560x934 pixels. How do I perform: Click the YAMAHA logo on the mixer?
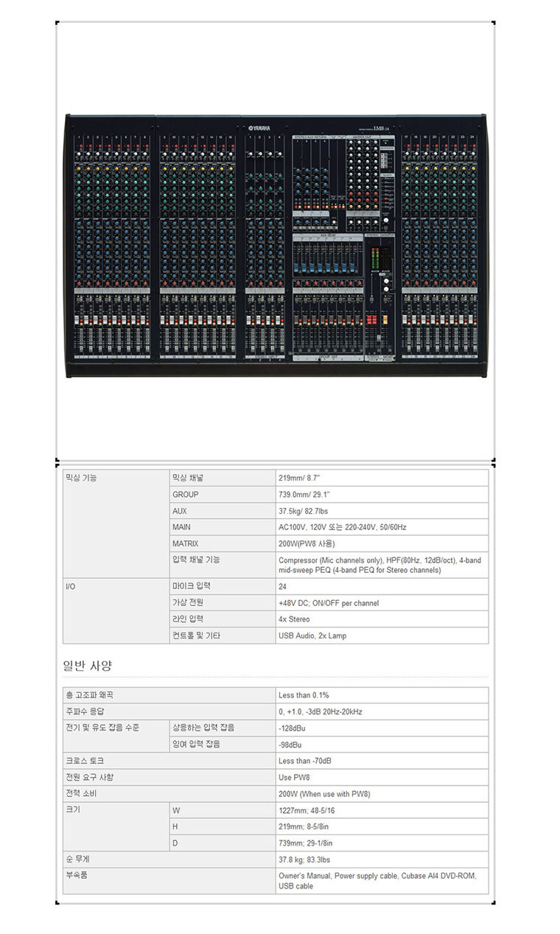tap(259, 127)
